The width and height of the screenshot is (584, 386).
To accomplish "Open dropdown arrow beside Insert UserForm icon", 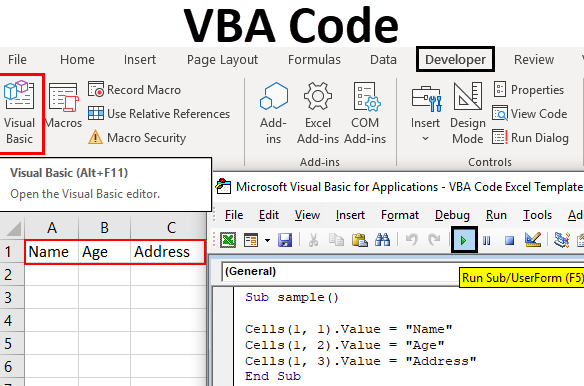I will point(267,241).
